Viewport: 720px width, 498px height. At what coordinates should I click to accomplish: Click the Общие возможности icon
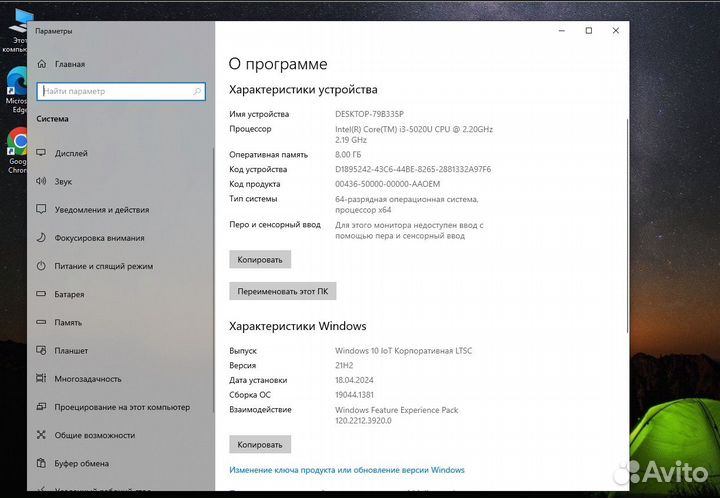41,435
